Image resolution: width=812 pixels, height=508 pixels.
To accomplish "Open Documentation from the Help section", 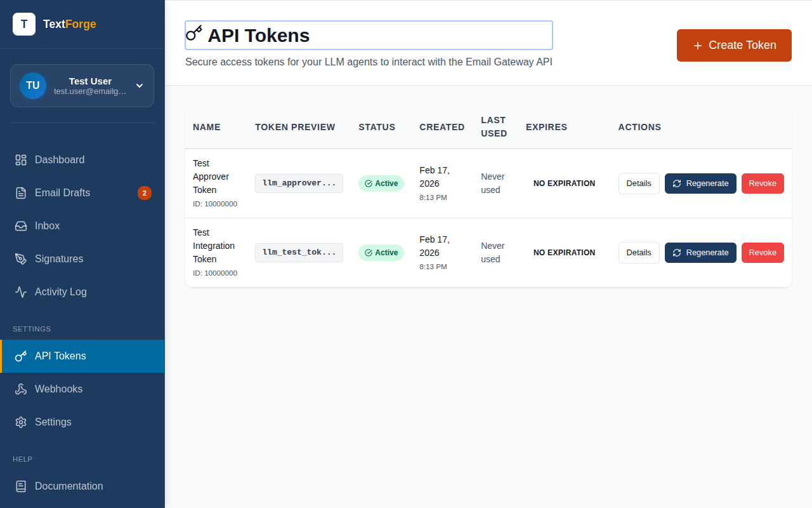I will click(82, 486).
